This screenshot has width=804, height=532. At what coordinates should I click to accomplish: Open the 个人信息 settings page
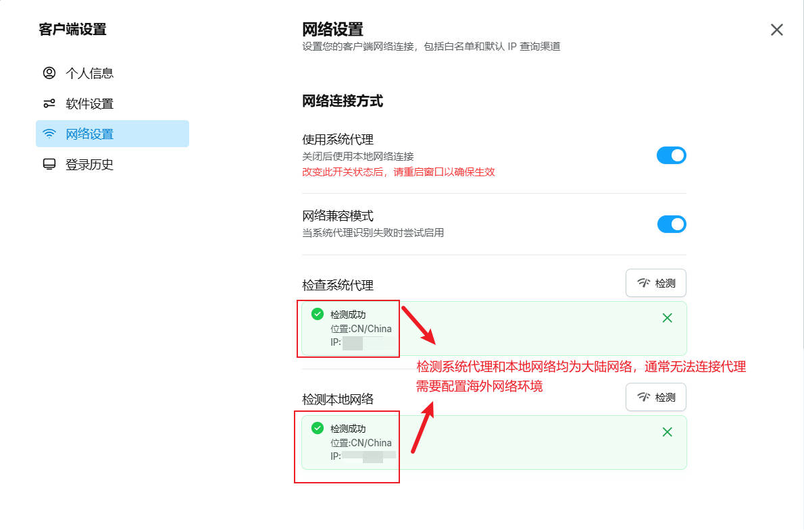click(89, 73)
